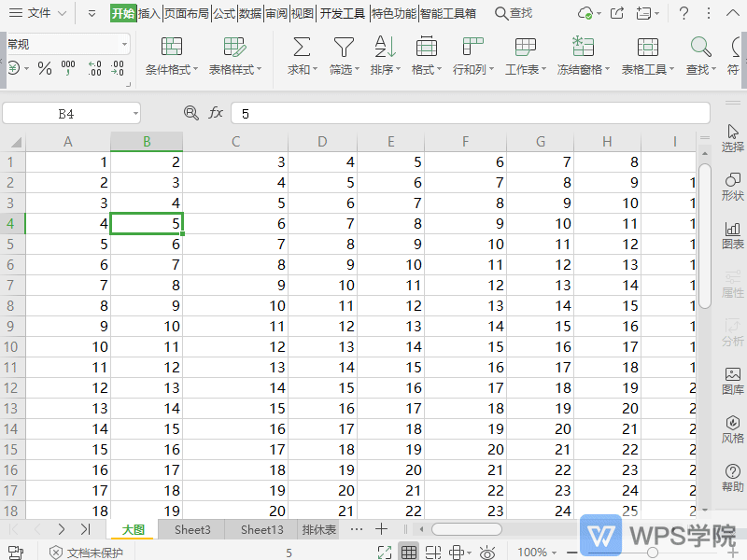Click into the formula bar input
The image size is (747, 560).
(x=467, y=113)
